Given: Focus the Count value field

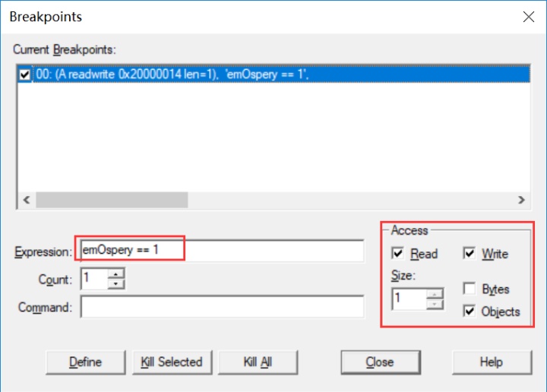Looking at the screenshot, I should (94, 279).
